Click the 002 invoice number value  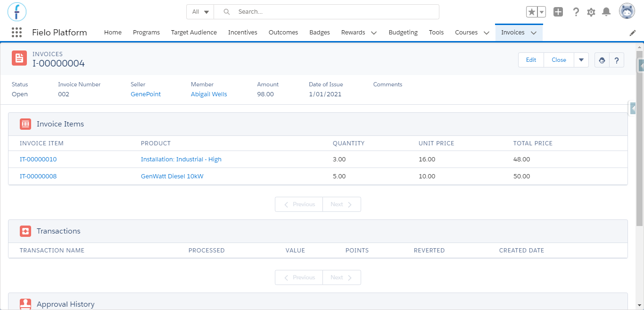pos(64,94)
